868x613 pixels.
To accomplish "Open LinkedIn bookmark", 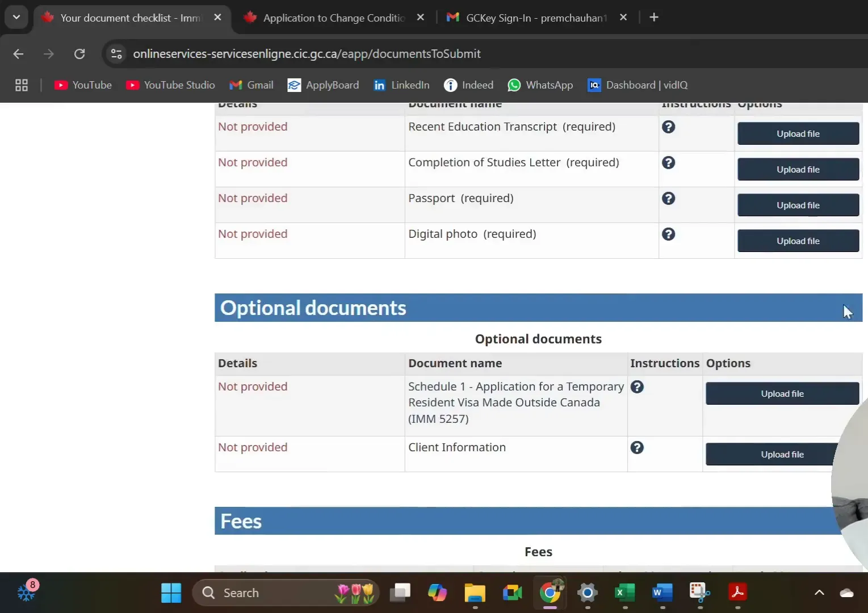I will click(x=401, y=85).
